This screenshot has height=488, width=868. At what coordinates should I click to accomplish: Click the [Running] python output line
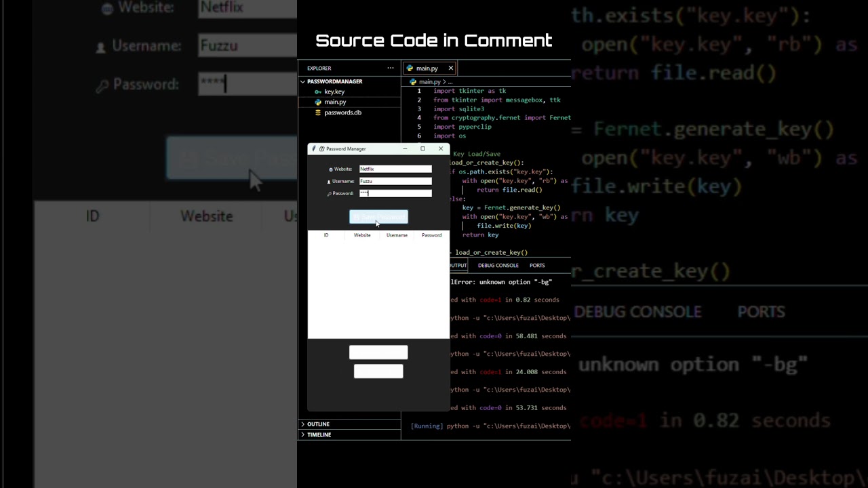[x=490, y=426]
